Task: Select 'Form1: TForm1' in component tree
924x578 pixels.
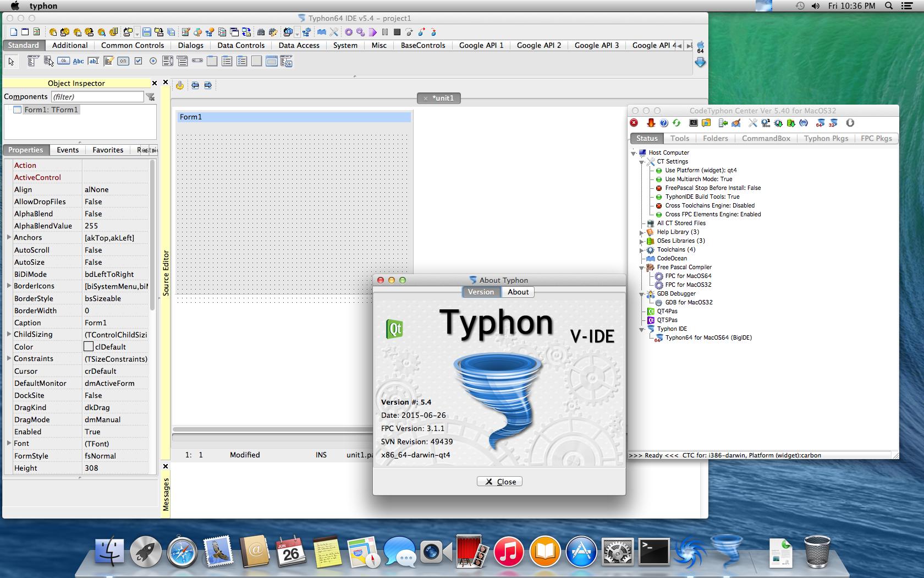Action: [51, 110]
